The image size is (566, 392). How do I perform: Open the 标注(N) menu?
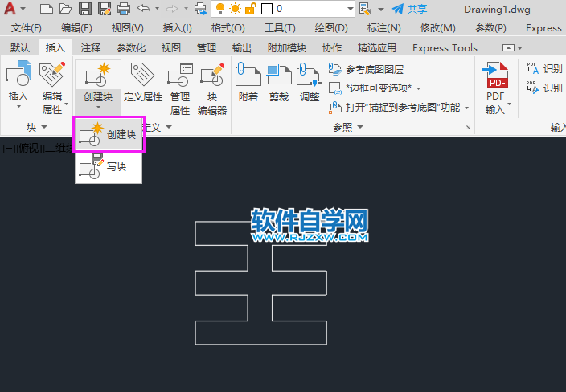click(384, 28)
